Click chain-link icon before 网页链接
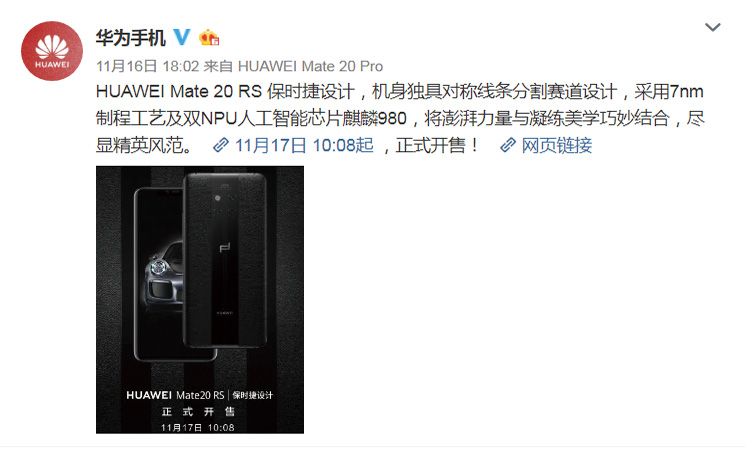 pos(508,145)
